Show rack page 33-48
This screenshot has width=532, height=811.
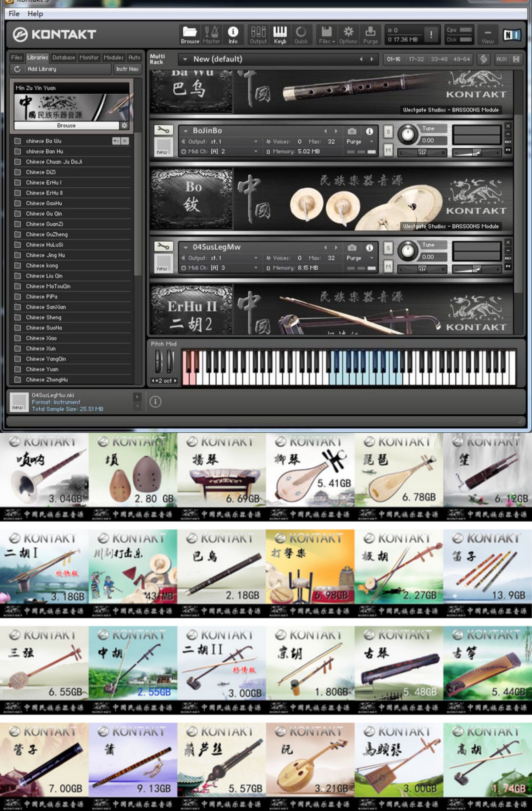click(439, 59)
